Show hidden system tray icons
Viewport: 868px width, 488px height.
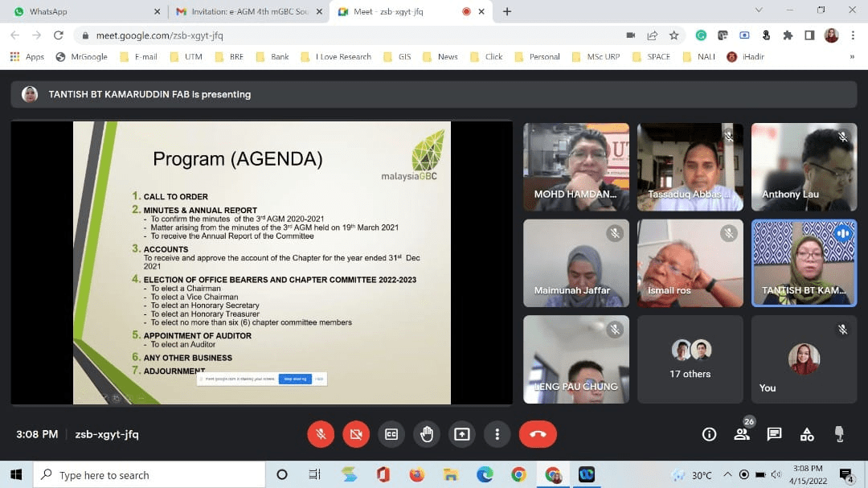(x=727, y=474)
